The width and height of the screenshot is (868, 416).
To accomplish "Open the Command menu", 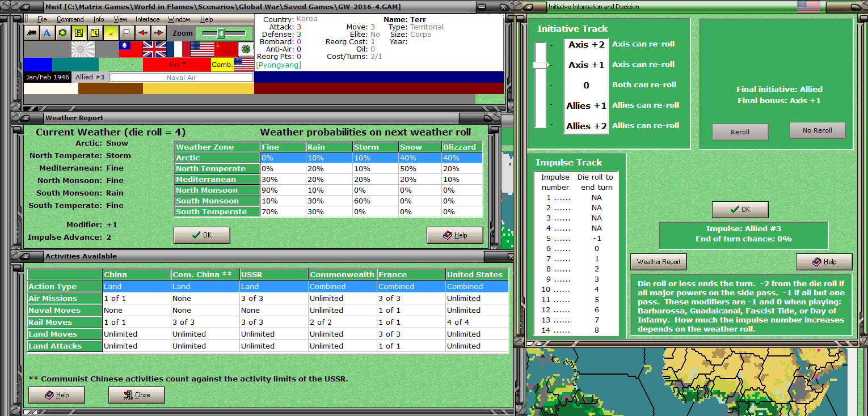I will pyautogui.click(x=70, y=19).
